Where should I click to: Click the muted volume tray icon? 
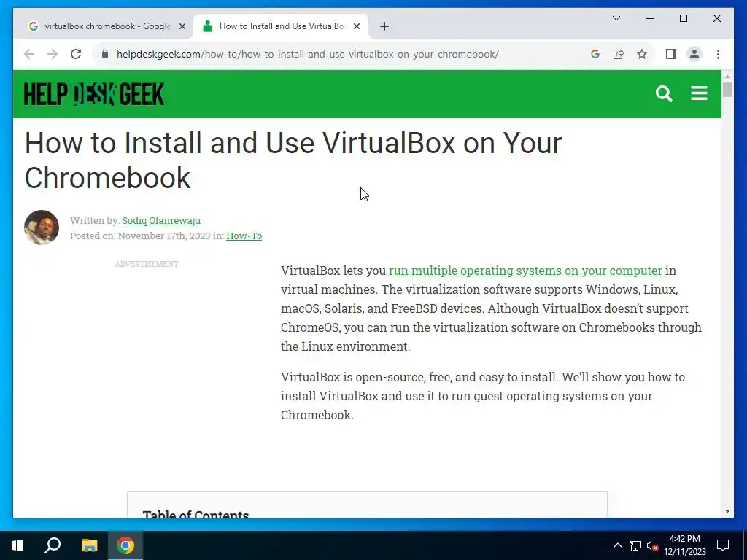[652, 545]
